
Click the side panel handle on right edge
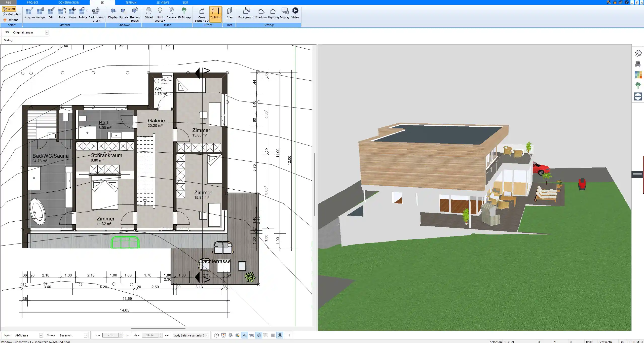[x=637, y=175]
